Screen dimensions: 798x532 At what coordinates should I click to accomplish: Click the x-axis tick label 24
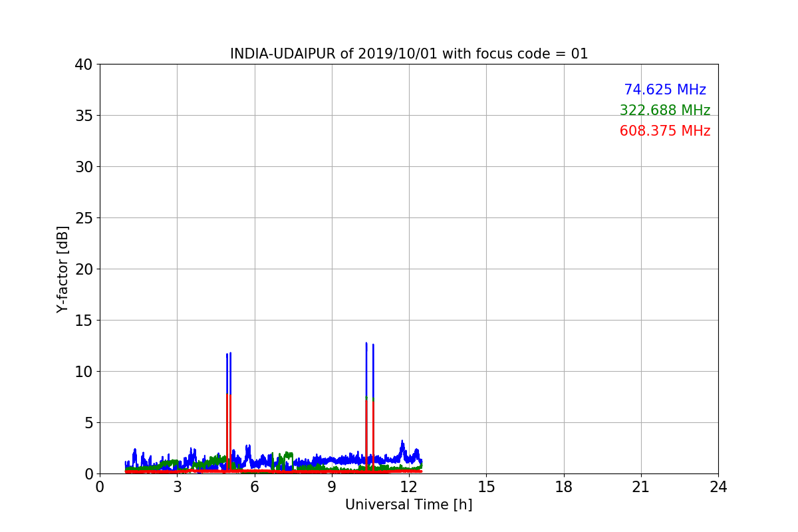tap(718, 487)
